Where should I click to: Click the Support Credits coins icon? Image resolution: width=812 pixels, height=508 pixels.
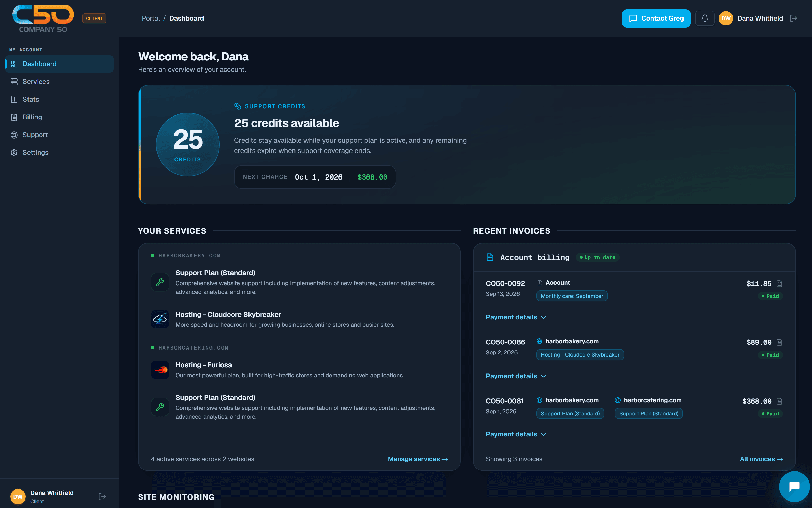(237, 106)
